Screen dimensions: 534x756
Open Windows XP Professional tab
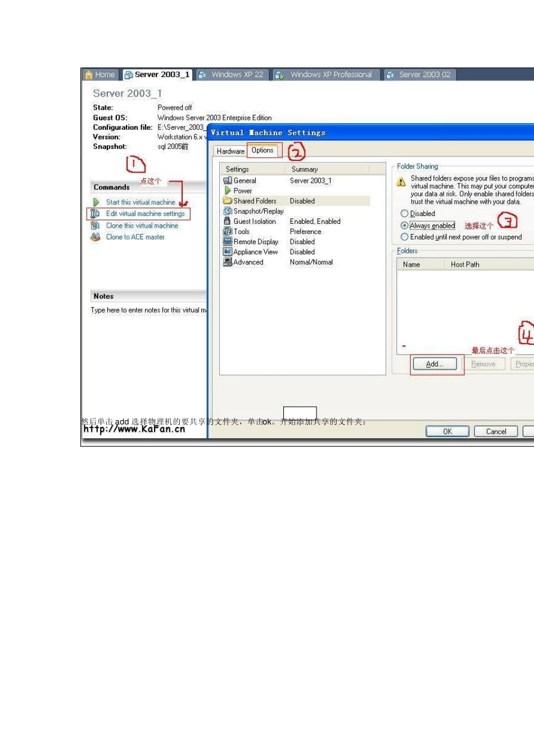pyautogui.click(x=326, y=74)
